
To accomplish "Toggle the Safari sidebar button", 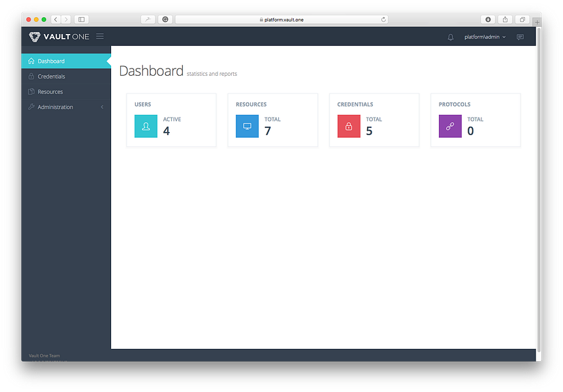I will click(82, 20).
